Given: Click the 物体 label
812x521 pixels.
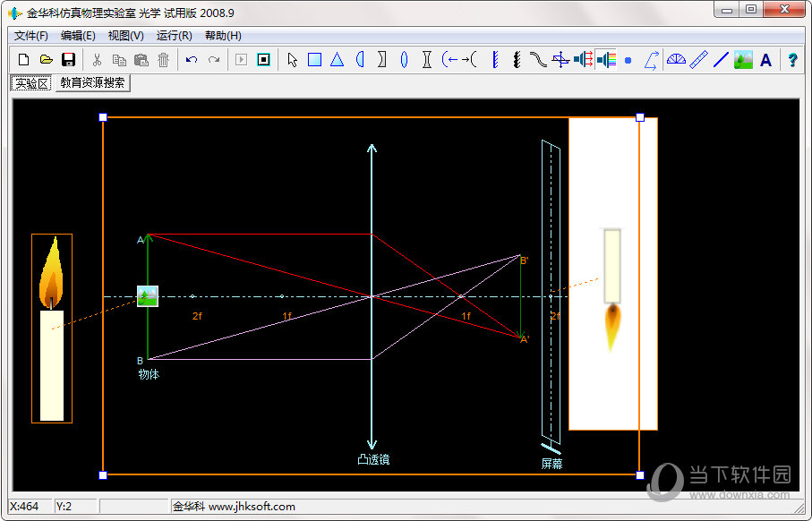Looking at the screenshot, I should coord(149,374).
